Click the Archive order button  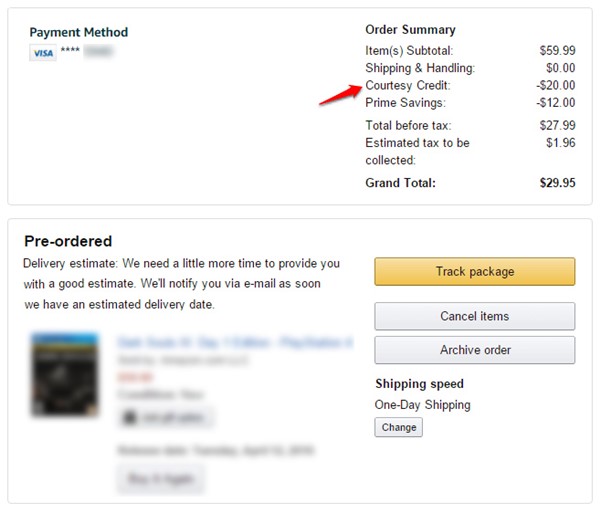point(474,350)
